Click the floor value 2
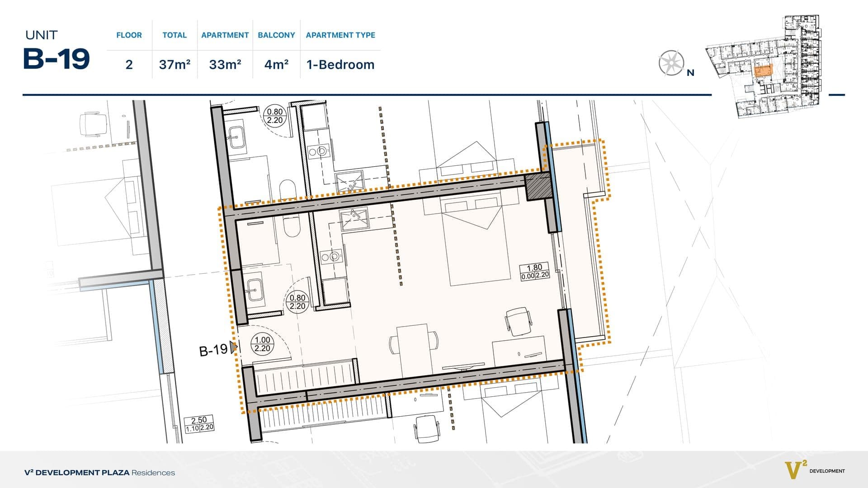The width and height of the screenshot is (868, 488). click(x=129, y=65)
